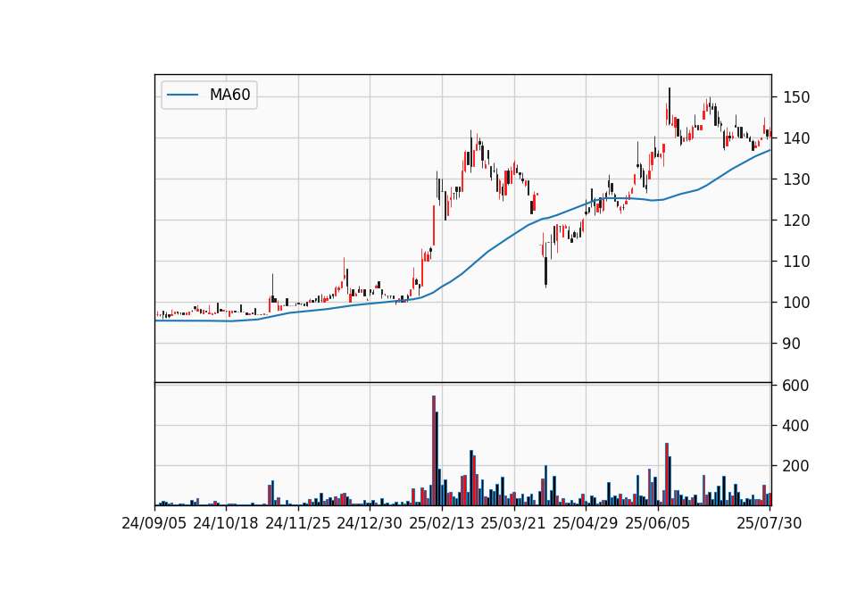Screen dimensions: 857x616
Task: Click the 400 volume axis label
Action: [x=795, y=425]
